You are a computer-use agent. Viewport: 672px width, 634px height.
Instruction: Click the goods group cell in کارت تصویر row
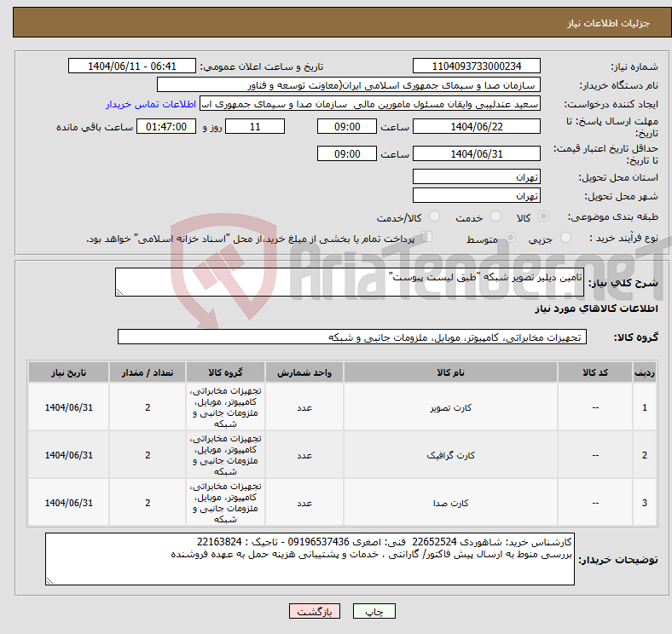(225, 407)
